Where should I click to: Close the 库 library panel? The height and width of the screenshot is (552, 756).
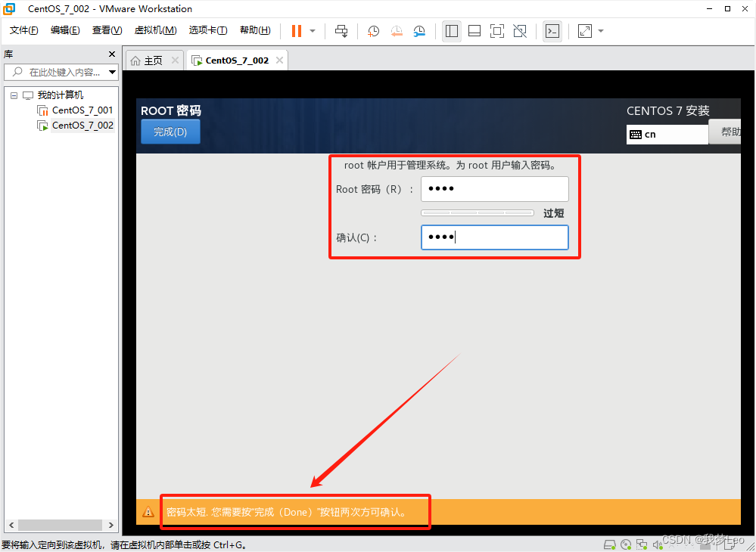coord(112,54)
